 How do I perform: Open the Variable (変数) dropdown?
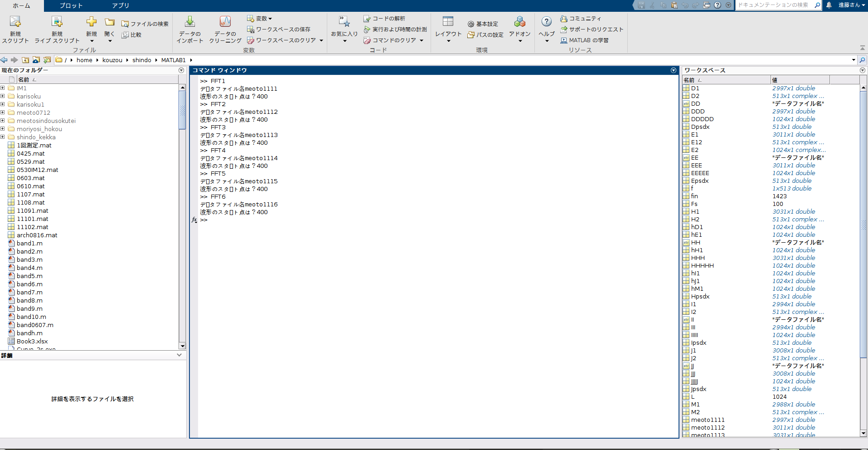(x=260, y=19)
